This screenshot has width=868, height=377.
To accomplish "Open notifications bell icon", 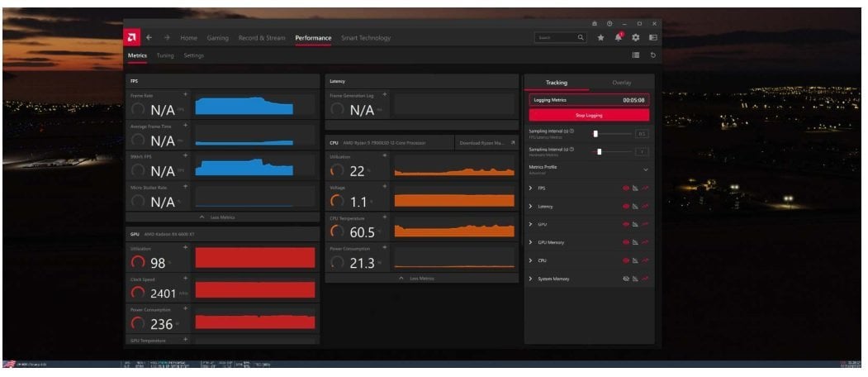I will point(619,38).
